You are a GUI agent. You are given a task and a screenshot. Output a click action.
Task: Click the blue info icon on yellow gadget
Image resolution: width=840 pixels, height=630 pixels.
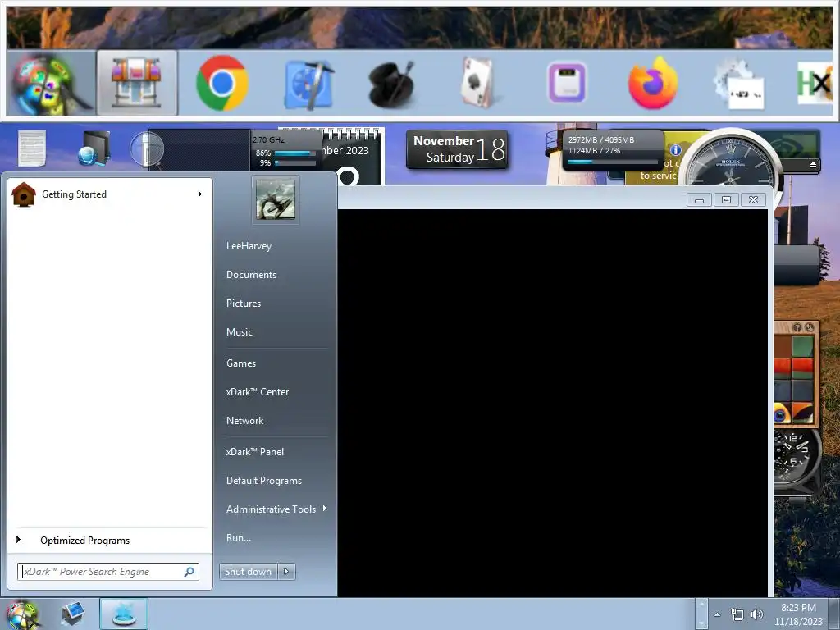tap(676, 150)
